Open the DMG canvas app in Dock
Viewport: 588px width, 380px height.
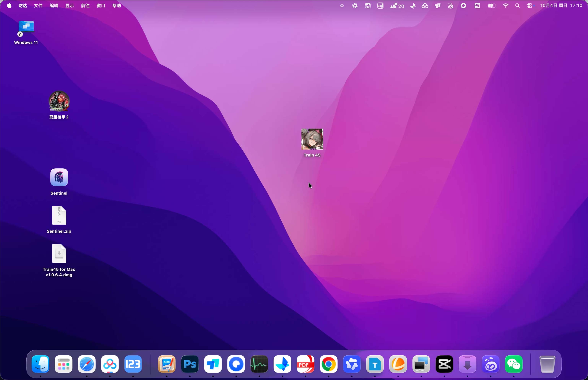point(167,364)
